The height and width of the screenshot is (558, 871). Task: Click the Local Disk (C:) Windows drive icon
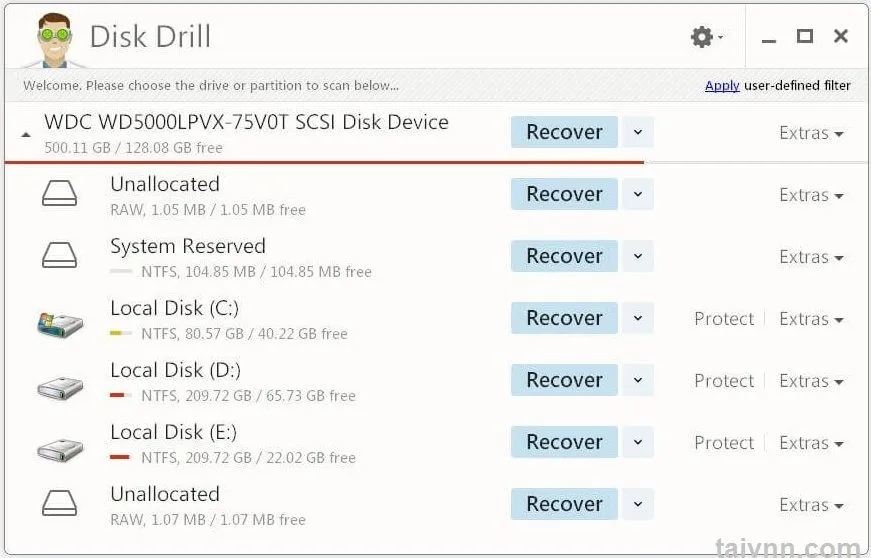point(60,320)
